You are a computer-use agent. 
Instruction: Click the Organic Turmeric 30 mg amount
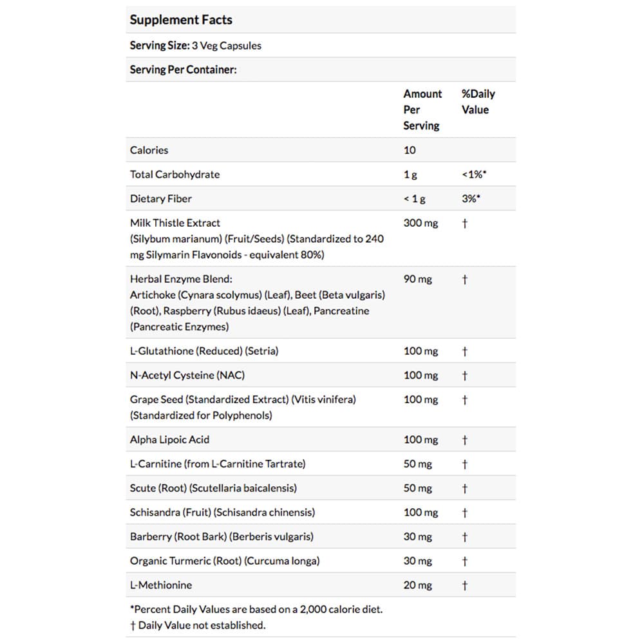tap(418, 561)
